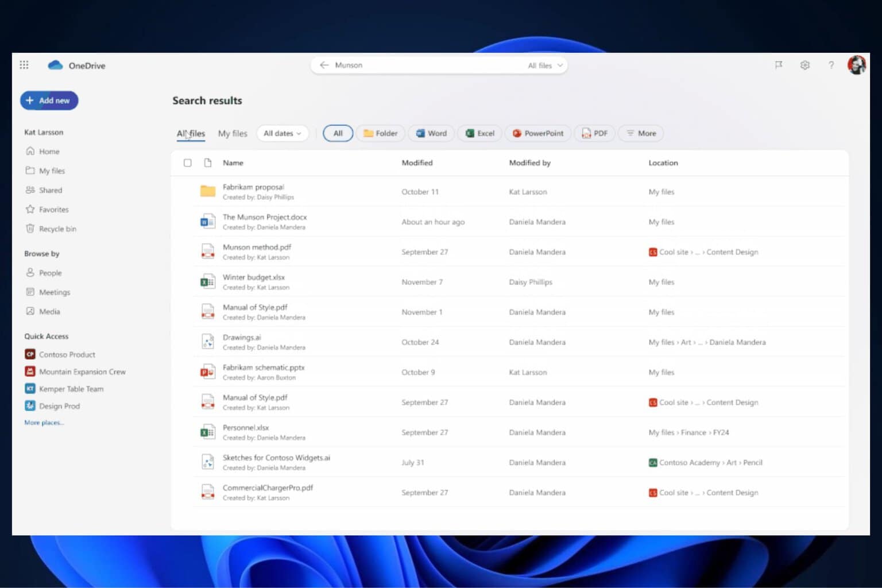This screenshot has width=882, height=588.
Task: Open the Personnel.xlsx file name
Action: (x=246, y=427)
